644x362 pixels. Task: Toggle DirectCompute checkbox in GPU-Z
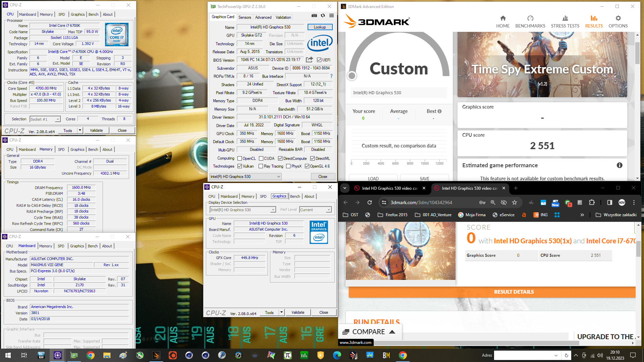(280, 159)
